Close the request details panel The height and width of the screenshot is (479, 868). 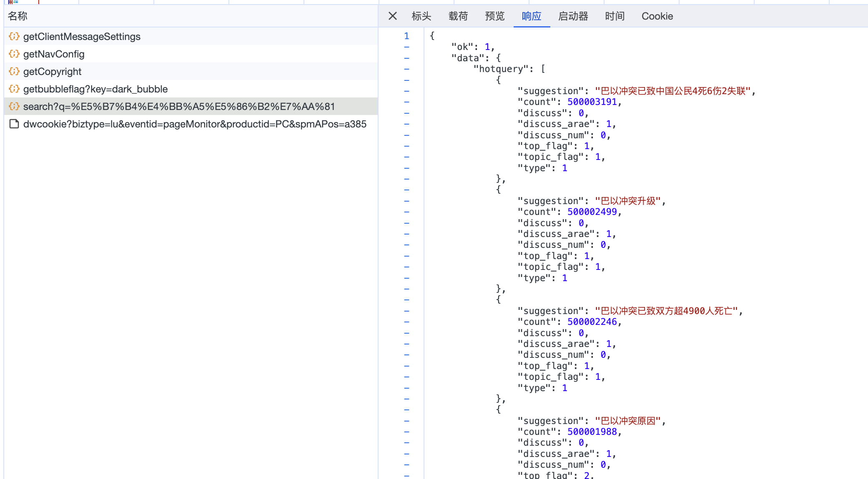392,16
